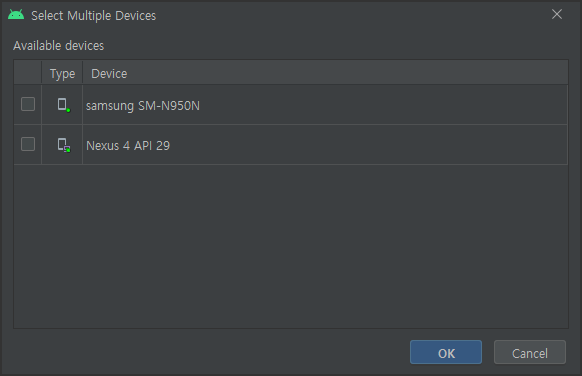Image resolution: width=582 pixels, height=376 pixels.
Task: Click the Available devices label
Action: [59, 46]
